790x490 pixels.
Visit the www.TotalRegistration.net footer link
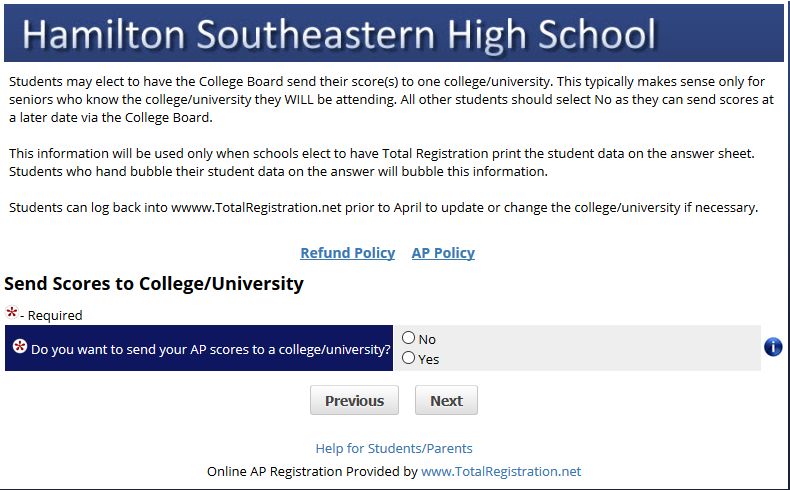tap(501, 471)
